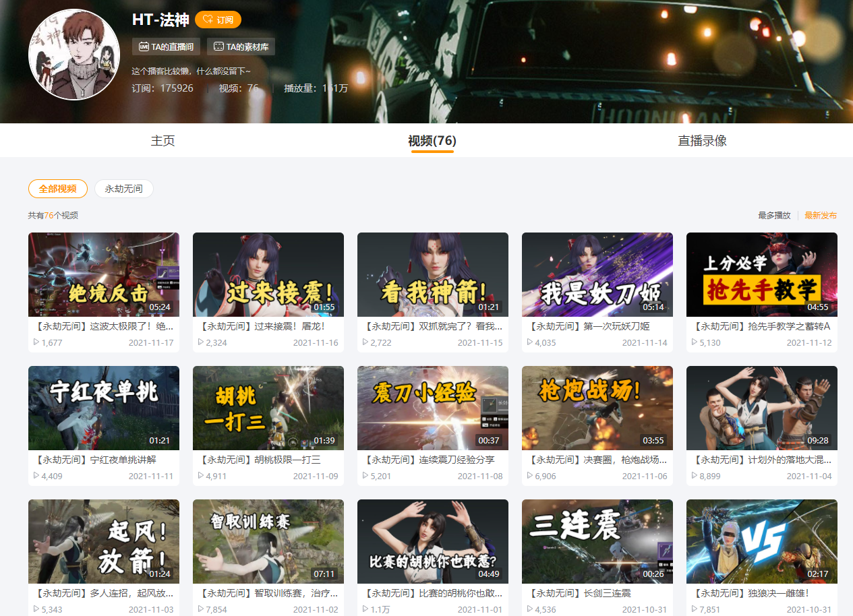Viewport: 853px width, 616px height.
Task: Open the 绝境反击 video thumbnail
Action: coord(104,274)
